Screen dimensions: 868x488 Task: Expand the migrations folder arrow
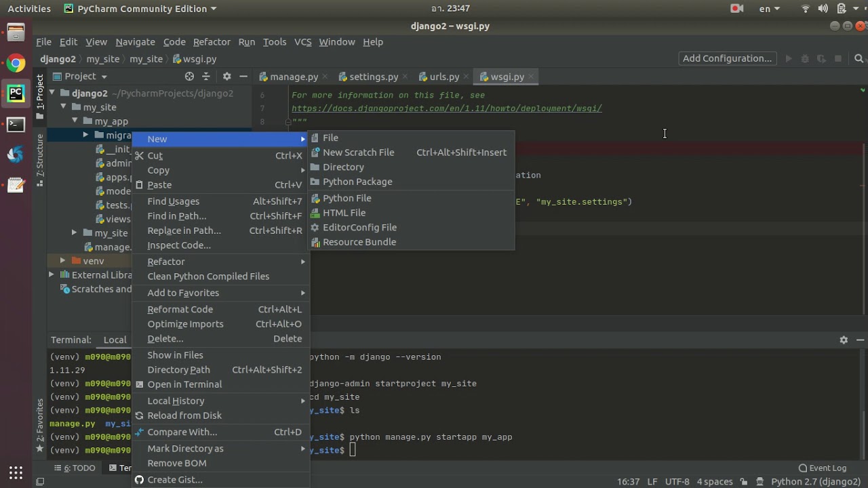coord(85,135)
